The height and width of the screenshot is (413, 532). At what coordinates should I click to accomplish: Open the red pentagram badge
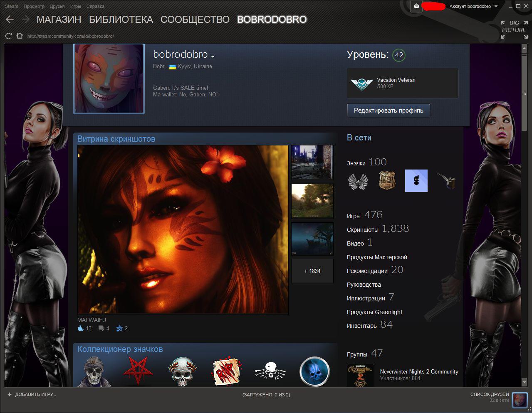point(138,371)
